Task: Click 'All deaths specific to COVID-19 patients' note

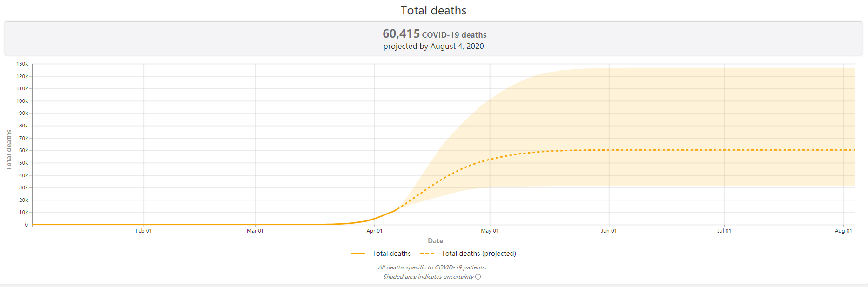Action: pyautogui.click(x=432, y=267)
